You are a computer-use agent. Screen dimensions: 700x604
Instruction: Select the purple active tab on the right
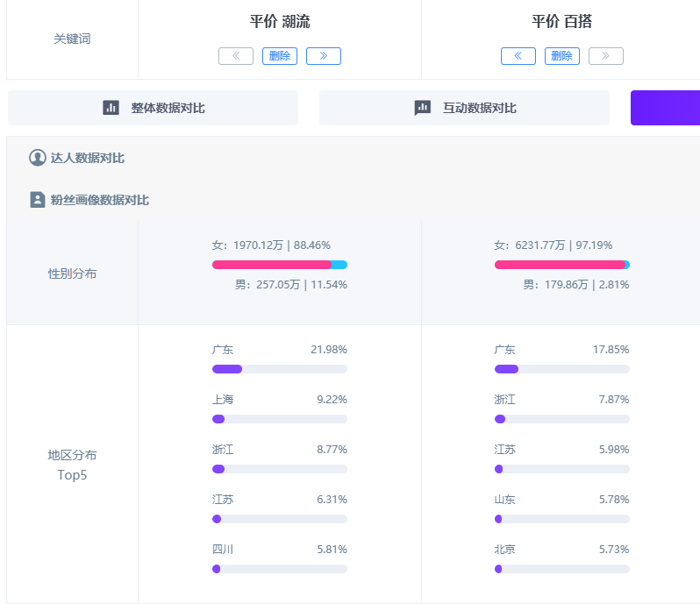click(665, 108)
